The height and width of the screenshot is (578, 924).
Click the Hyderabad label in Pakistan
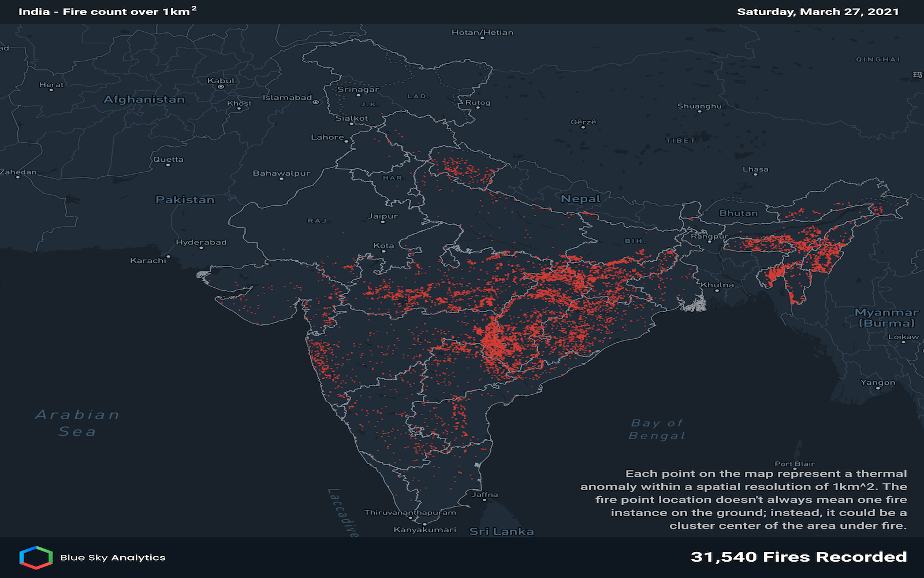click(x=202, y=242)
